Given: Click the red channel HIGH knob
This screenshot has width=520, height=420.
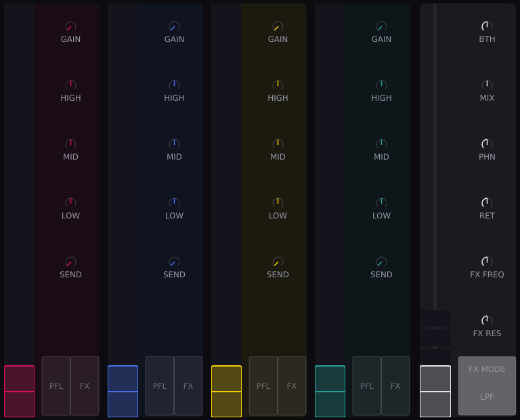Looking at the screenshot, I should [70, 85].
